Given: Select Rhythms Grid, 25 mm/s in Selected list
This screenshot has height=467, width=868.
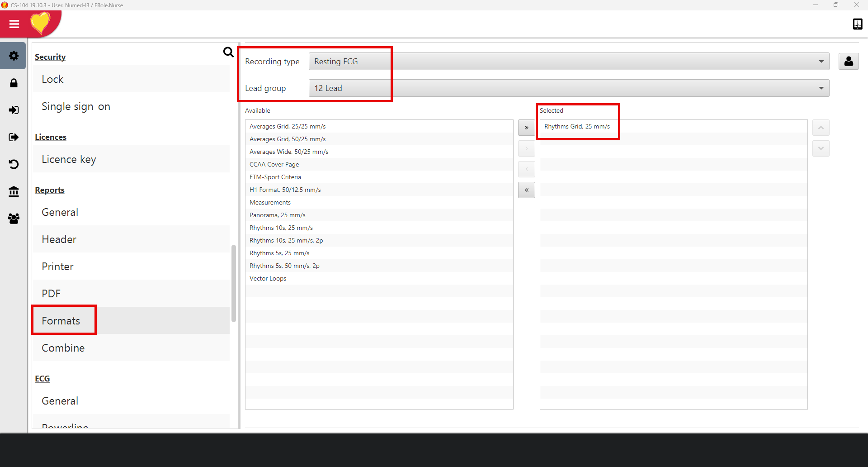Looking at the screenshot, I should coord(577,126).
